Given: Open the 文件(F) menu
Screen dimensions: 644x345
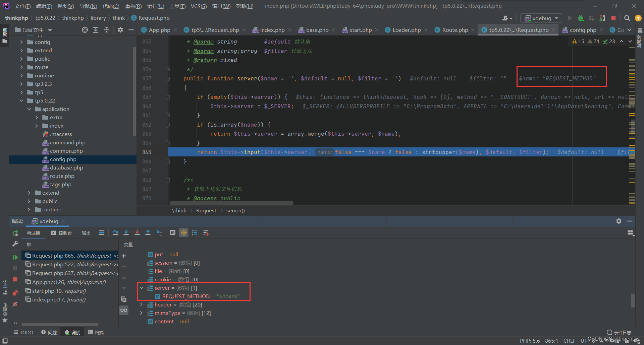Looking at the screenshot, I should point(22,6).
